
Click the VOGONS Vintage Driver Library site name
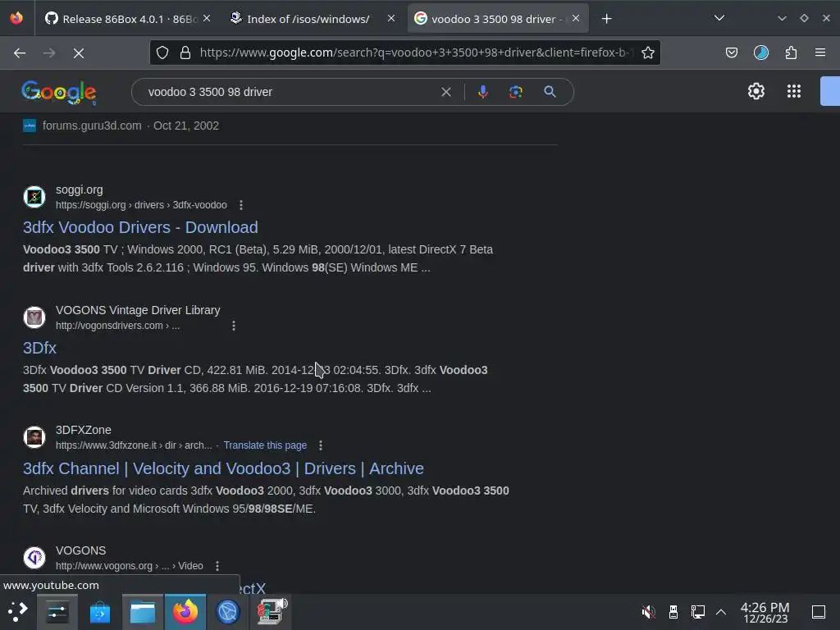[x=138, y=310]
